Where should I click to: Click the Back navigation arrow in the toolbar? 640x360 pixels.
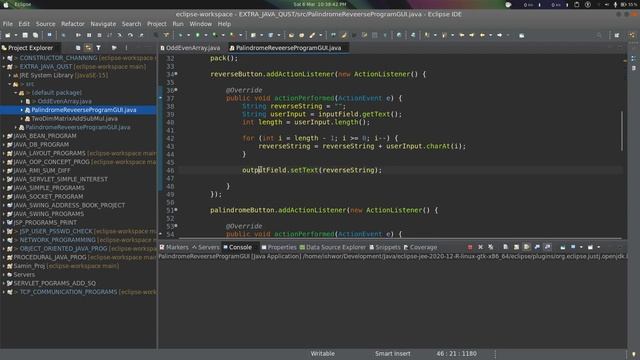point(482,35)
